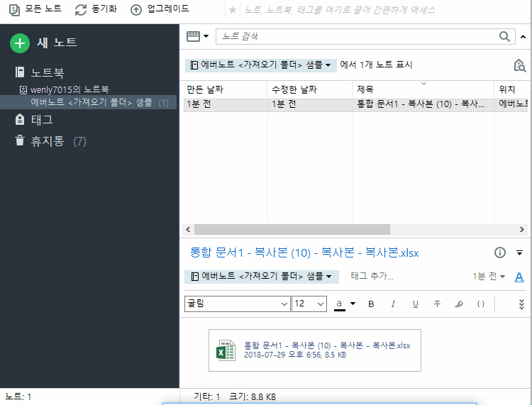Image resolution: width=532 pixels, height=405 pixels.
Task: Toggle strikethrough formatting
Action: point(437,304)
